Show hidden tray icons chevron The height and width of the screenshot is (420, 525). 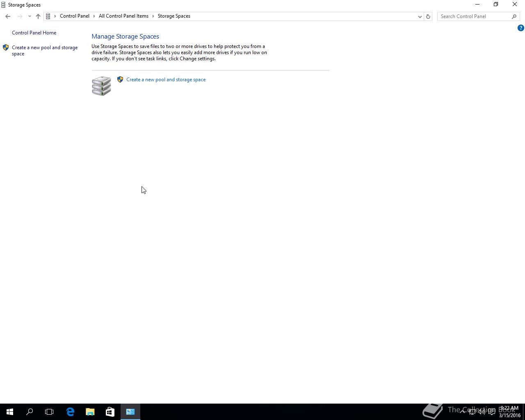point(462,412)
